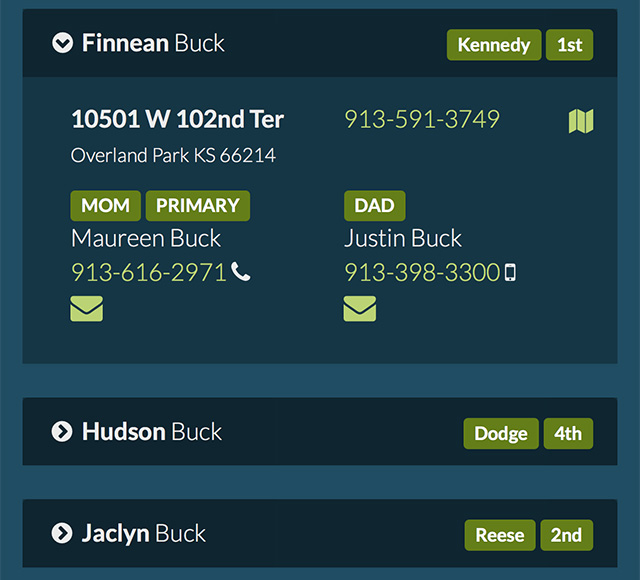
Task: Select the 10501 W 102nd Ter address
Action: pyautogui.click(x=178, y=119)
